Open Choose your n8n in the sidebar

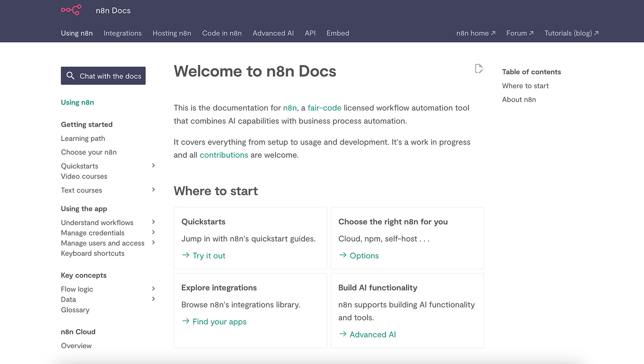tap(89, 152)
